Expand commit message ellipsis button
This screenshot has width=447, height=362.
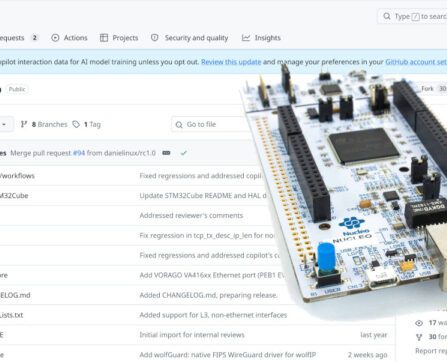coord(166,153)
